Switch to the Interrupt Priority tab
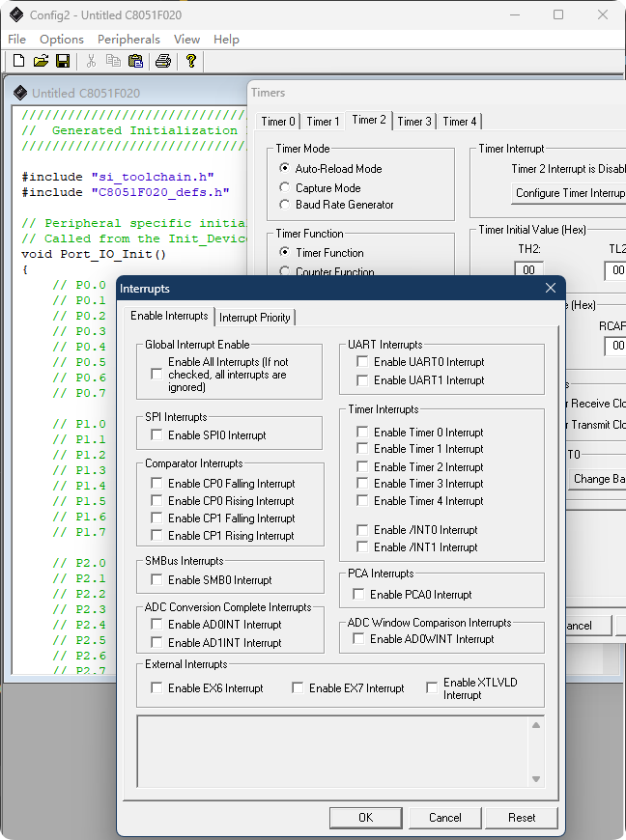Viewport: 626px width, 840px height. click(255, 318)
